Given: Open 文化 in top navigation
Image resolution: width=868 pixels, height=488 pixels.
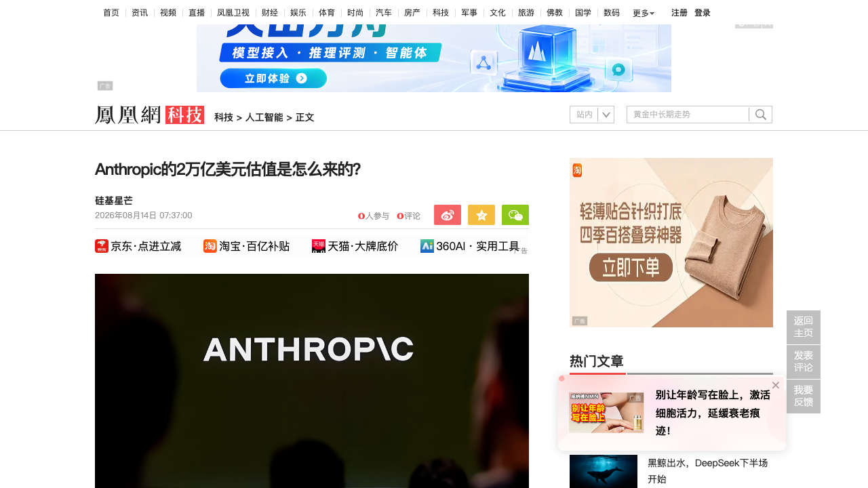Looking at the screenshot, I should 498,13.
